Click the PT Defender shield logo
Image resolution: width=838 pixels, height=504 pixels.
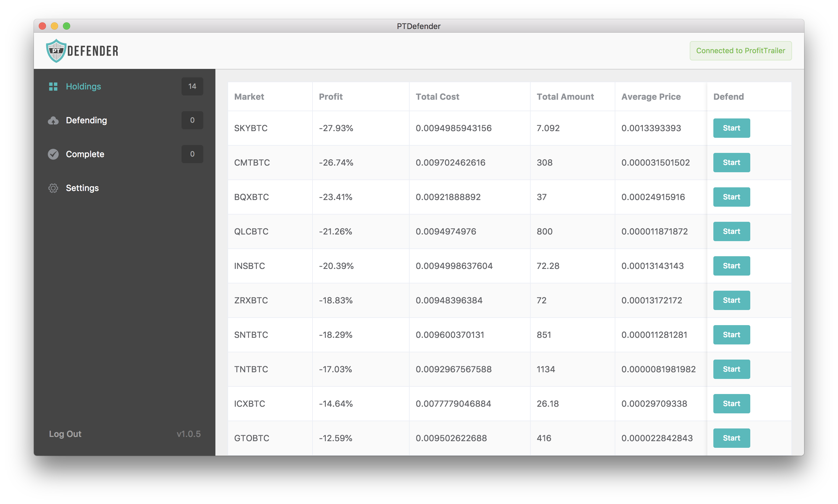tap(56, 51)
